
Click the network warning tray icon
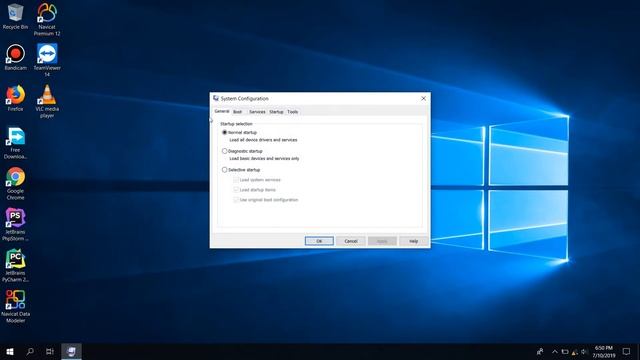(x=575, y=352)
